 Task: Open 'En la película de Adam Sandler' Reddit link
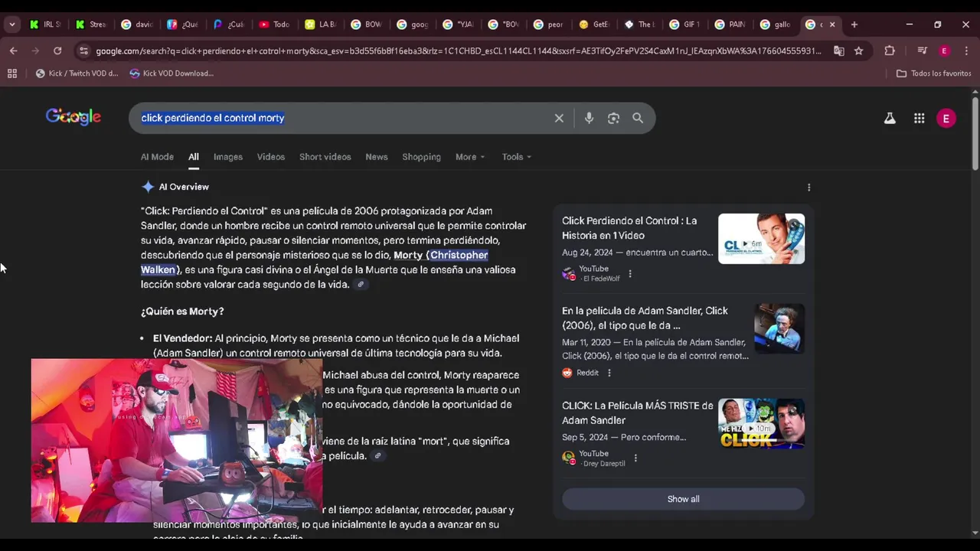click(x=645, y=318)
